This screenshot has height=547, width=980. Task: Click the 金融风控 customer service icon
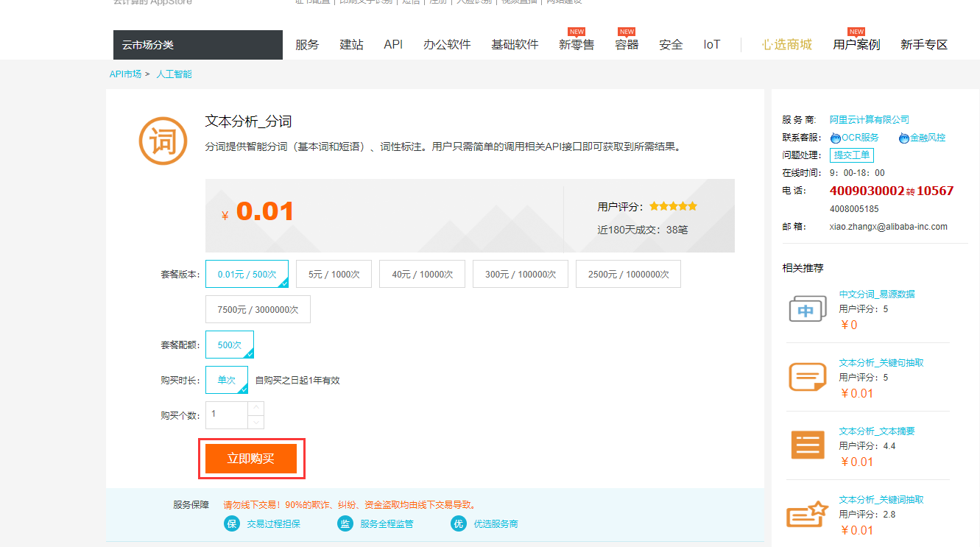[904, 138]
